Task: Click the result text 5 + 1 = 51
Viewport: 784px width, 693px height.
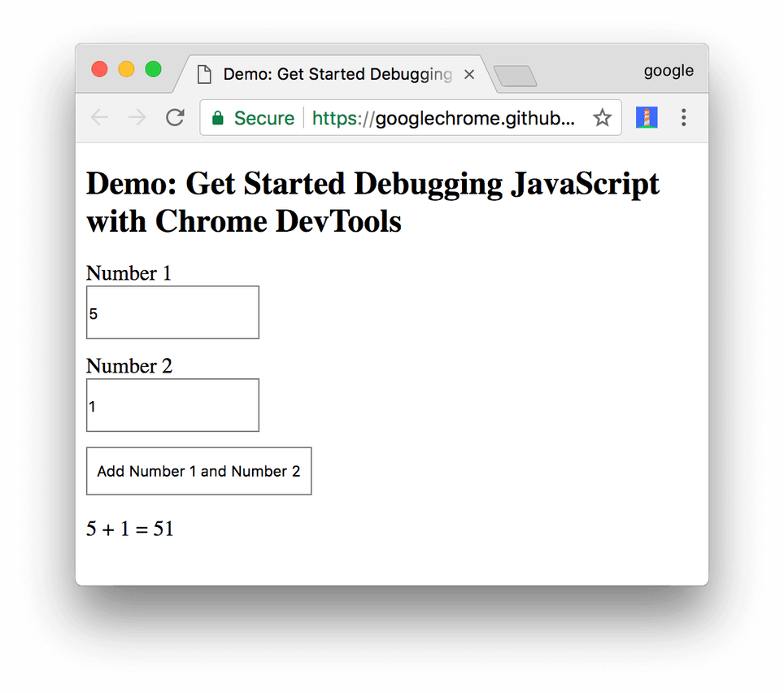Action: (x=130, y=529)
